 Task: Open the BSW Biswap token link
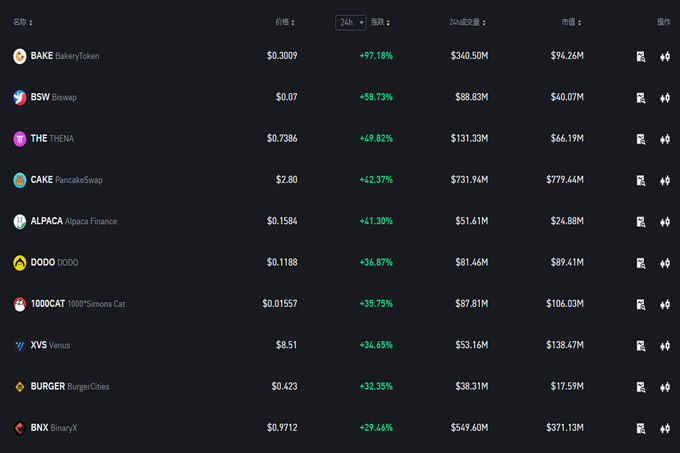coord(53,98)
